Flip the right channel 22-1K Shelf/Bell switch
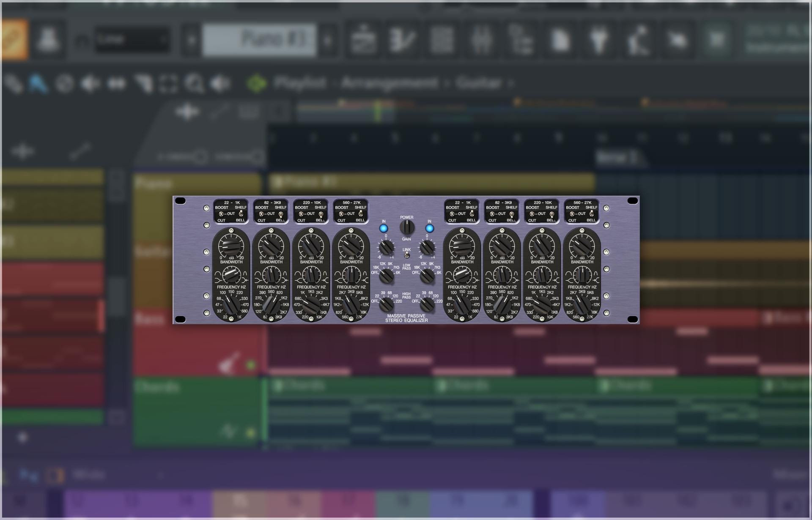This screenshot has width=812, height=520. pyautogui.click(x=472, y=214)
